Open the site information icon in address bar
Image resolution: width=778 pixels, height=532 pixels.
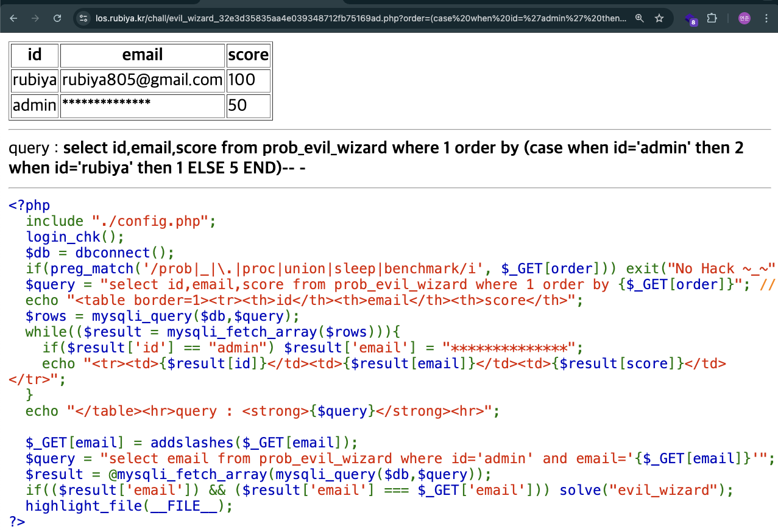84,18
